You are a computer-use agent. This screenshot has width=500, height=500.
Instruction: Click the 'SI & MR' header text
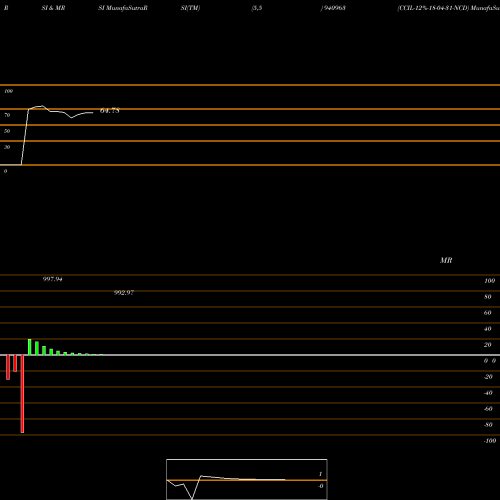pyautogui.click(x=53, y=8)
